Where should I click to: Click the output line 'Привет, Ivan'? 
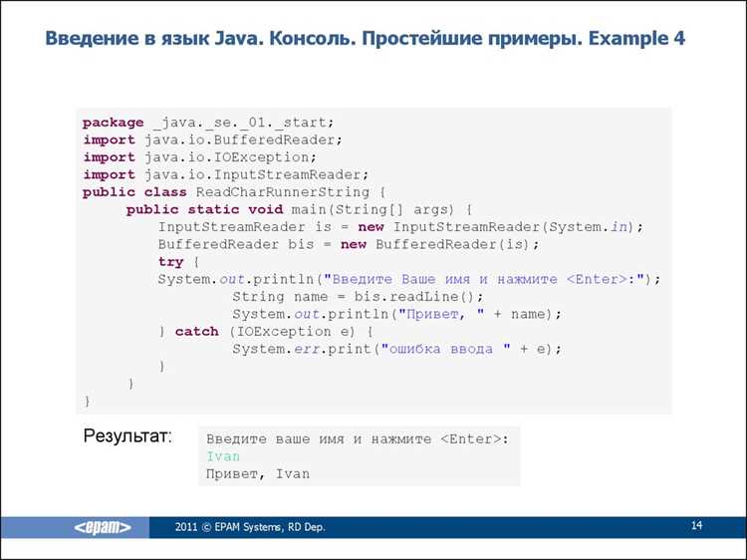(258, 474)
